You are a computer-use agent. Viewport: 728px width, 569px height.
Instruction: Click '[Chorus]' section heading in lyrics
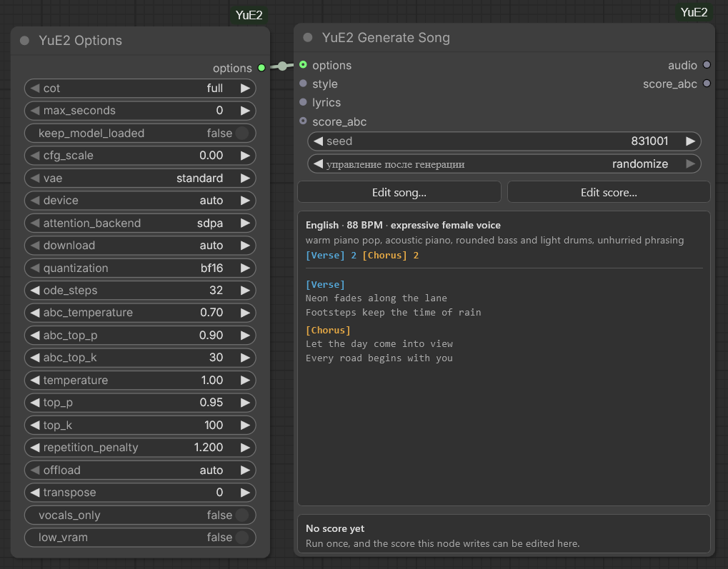(328, 330)
